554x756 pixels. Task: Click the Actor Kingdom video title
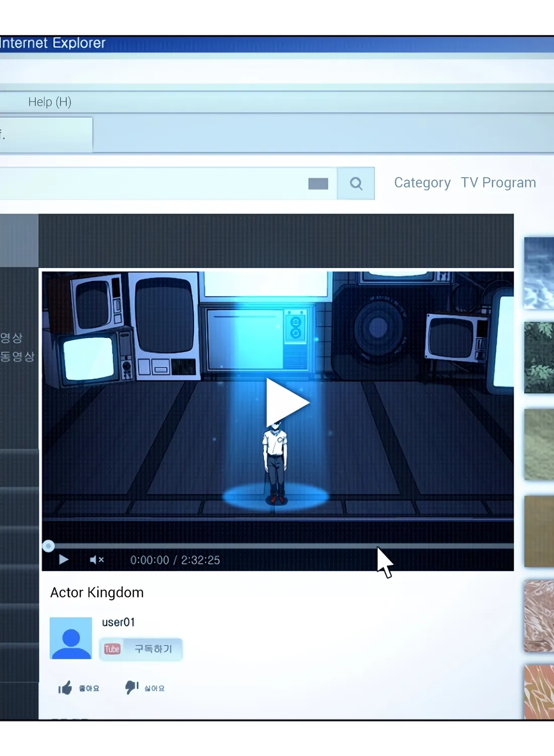97,592
